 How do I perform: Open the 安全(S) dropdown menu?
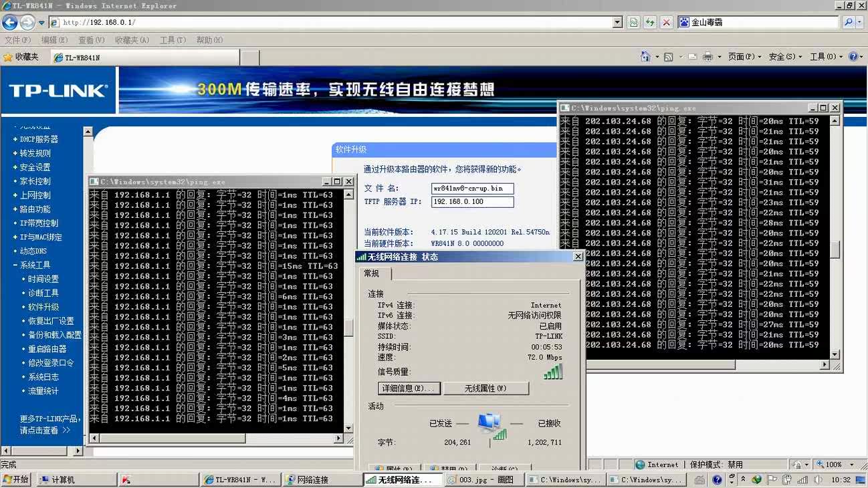coord(785,57)
